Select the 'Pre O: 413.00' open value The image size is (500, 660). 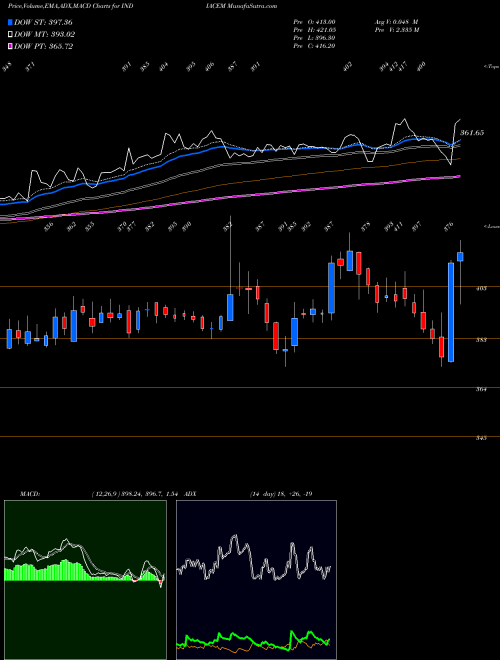click(x=314, y=22)
